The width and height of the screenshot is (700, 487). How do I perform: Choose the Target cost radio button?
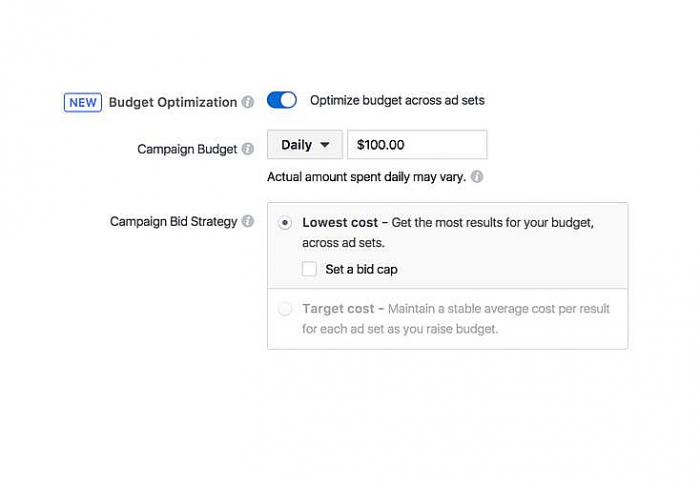click(x=286, y=309)
